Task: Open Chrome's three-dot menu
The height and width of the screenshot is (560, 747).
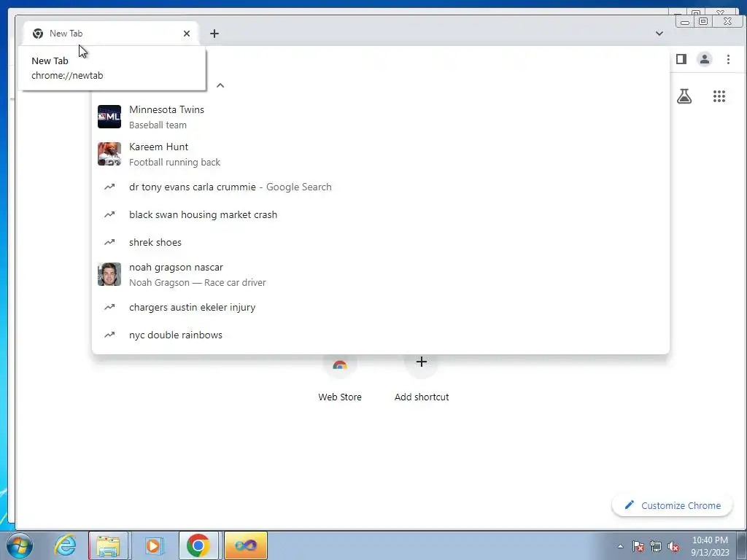Action: [728, 59]
